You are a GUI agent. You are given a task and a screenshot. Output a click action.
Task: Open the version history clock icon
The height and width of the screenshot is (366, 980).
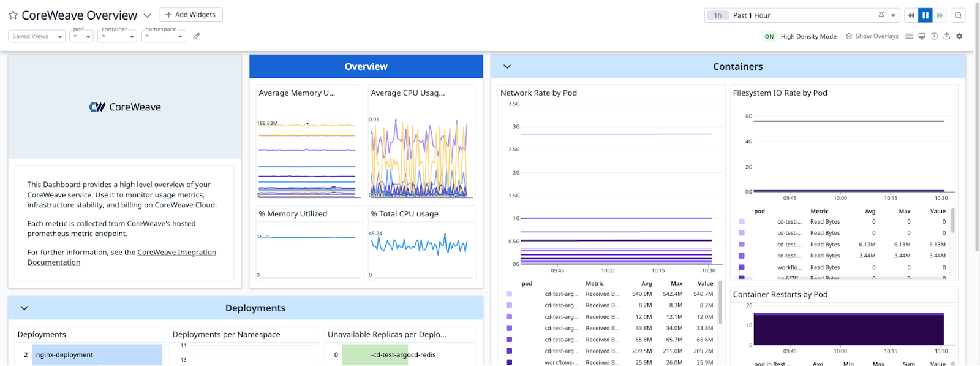pyautogui.click(x=934, y=36)
